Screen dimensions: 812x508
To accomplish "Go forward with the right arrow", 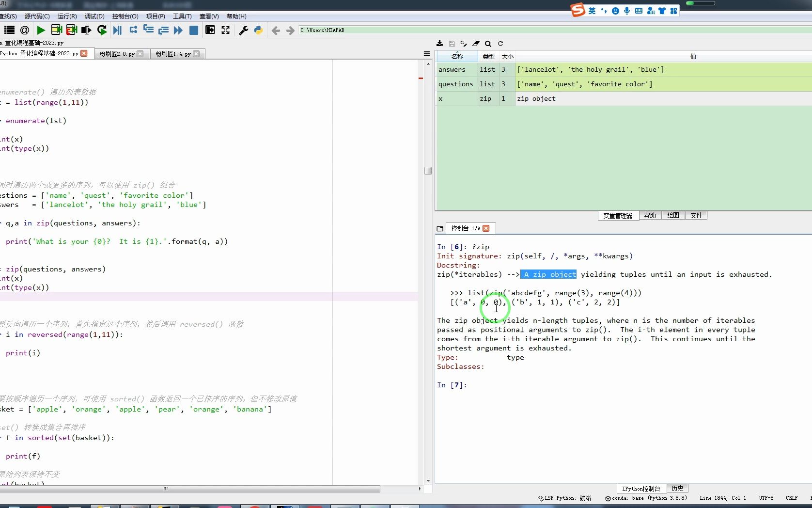I will click(x=290, y=31).
